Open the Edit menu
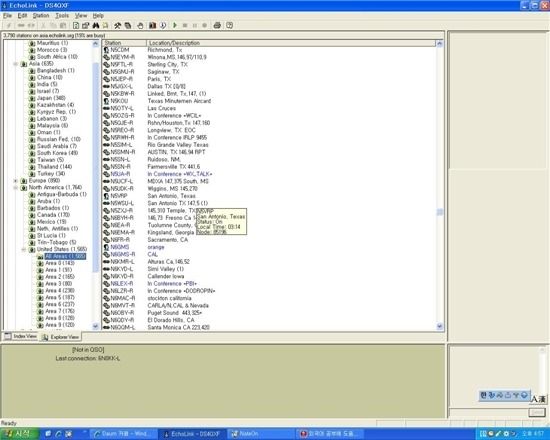Image resolution: width=550 pixels, height=440 pixels. (x=22, y=15)
